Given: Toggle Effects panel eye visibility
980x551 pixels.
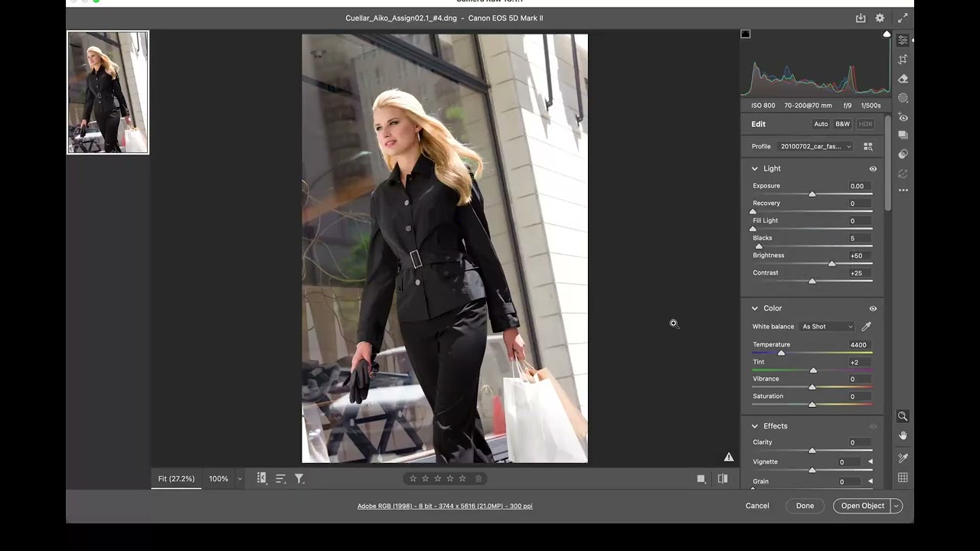Looking at the screenshot, I should [873, 426].
